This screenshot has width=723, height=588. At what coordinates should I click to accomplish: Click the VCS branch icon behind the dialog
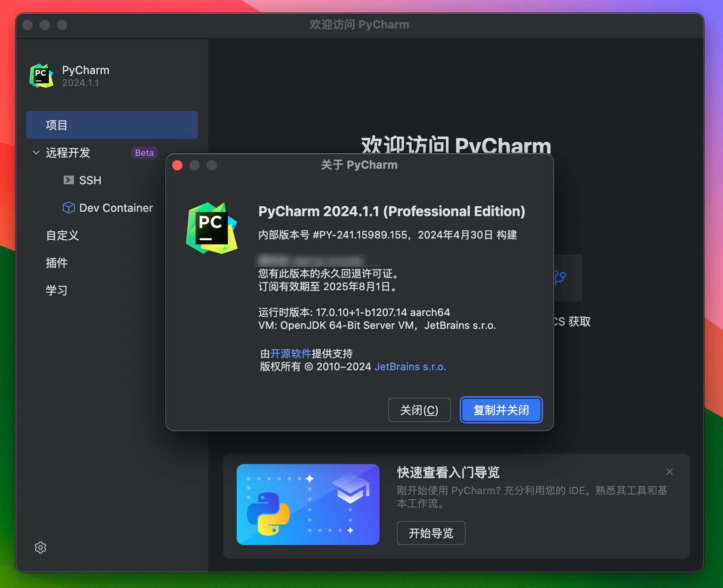click(x=560, y=278)
